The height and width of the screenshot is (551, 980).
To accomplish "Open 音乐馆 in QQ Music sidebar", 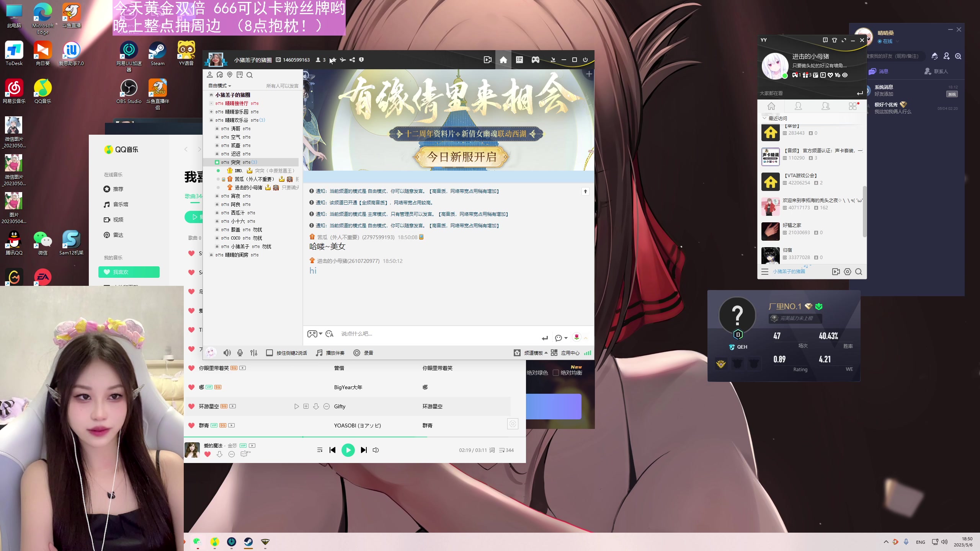I will click(116, 204).
